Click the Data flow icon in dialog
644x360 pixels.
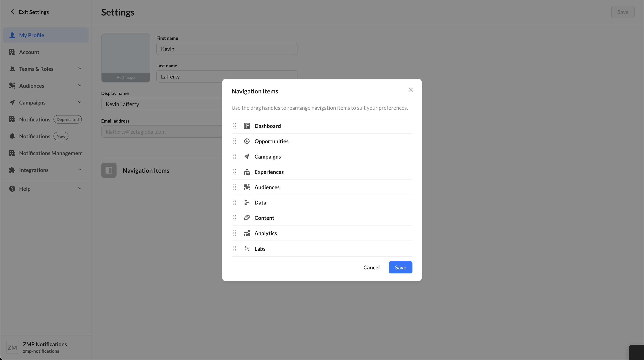coord(247,202)
